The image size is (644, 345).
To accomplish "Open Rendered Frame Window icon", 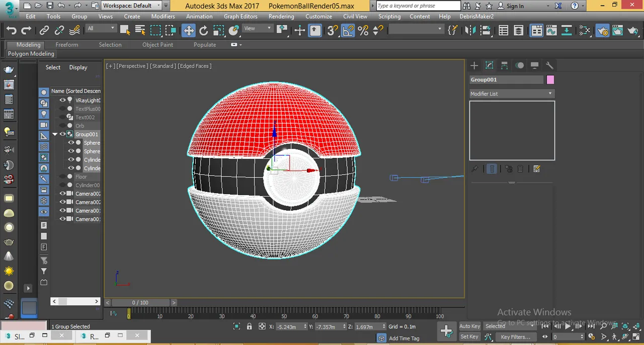I will (618, 31).
